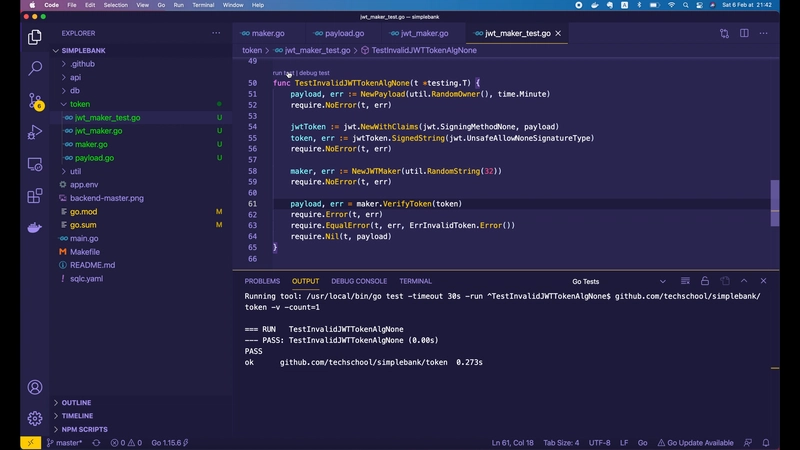Open the Run and Debug view

pos(35,132)
